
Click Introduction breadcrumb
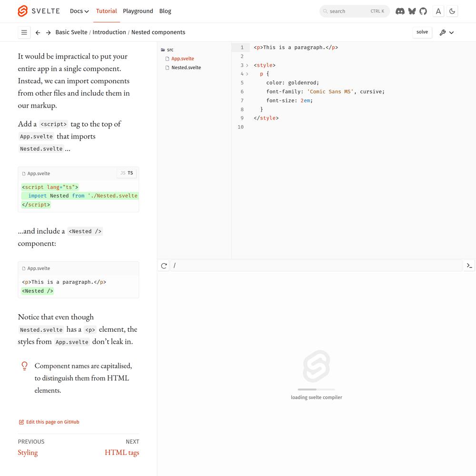coord(109,32)
